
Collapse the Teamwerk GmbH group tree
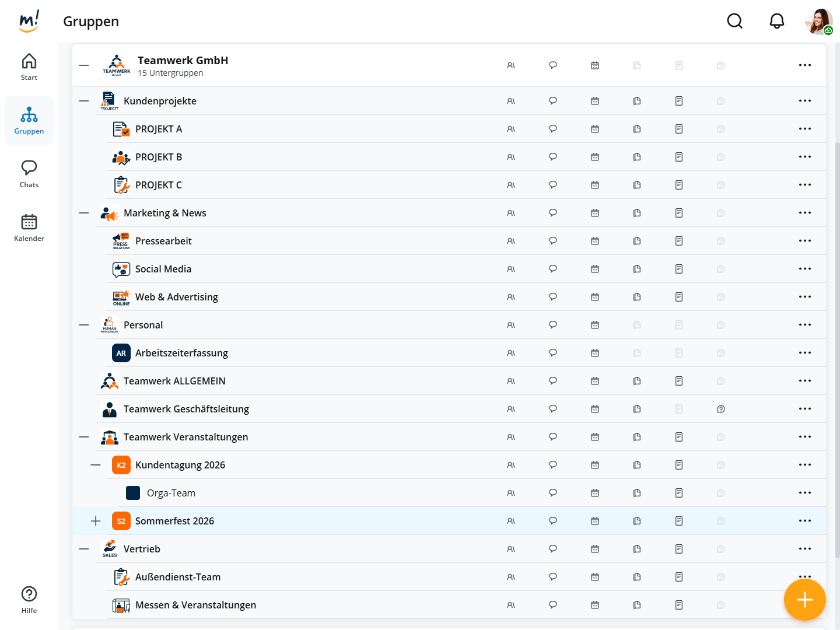coord(84,65)
